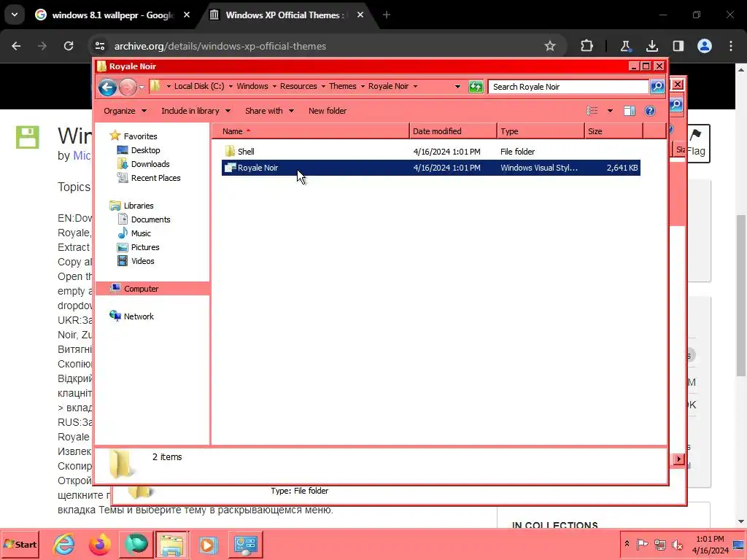
Task: Change the view with the view icon
Action: pyautogui.click(x=592, y=111)
